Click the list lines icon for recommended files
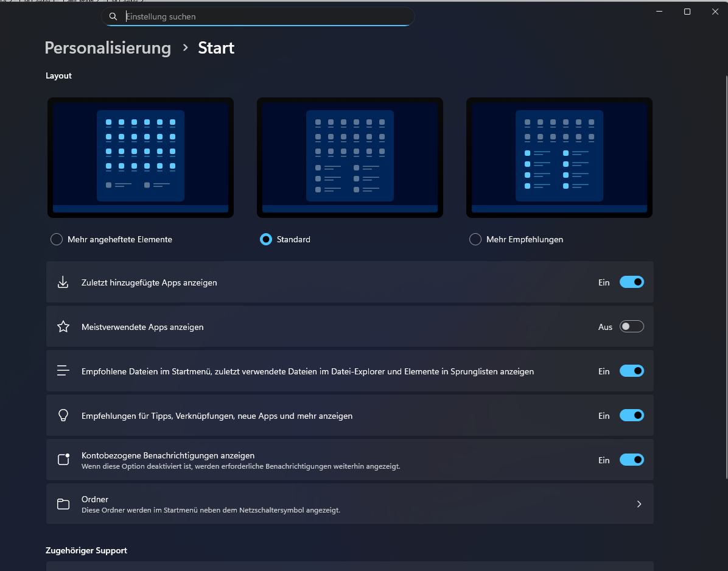 click(x=63, y=371)
